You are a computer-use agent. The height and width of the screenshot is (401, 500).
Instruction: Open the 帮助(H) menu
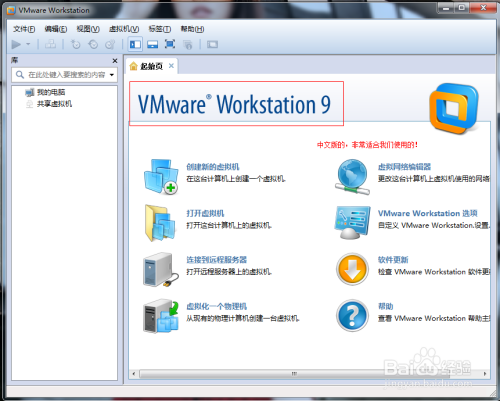coord(192,29)
